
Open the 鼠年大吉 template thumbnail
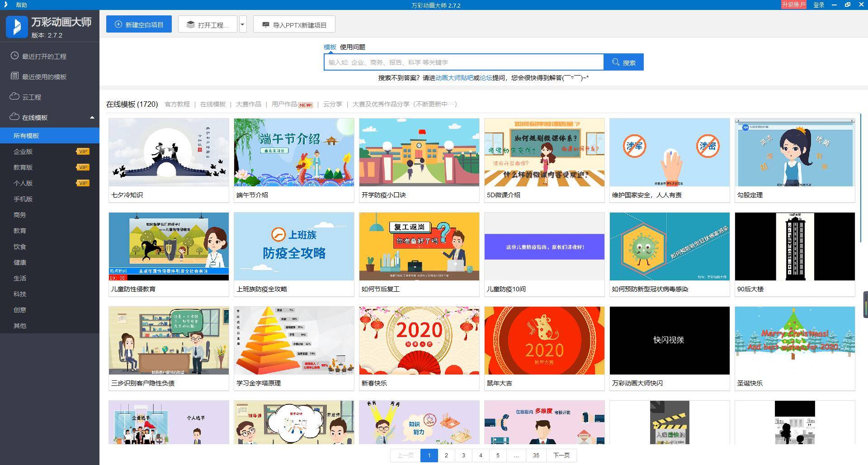pyautogui.click(x=544, y=341)
